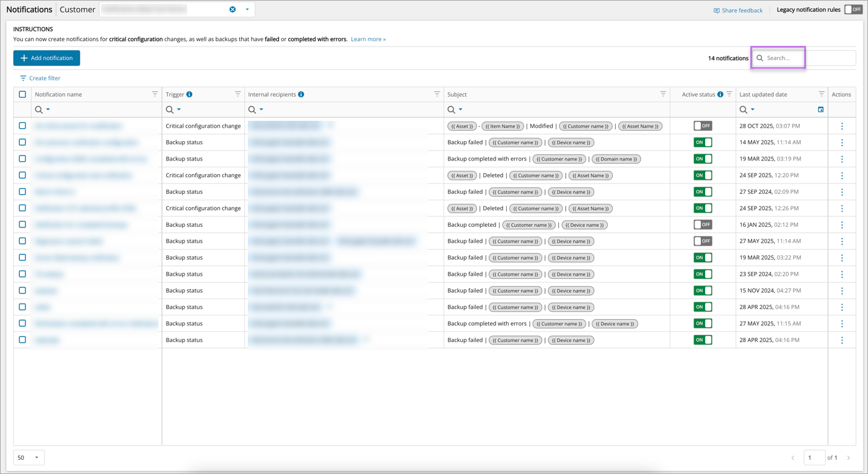Open the page size 50 dropdown
Screen dimensions: 868x474
28,458
